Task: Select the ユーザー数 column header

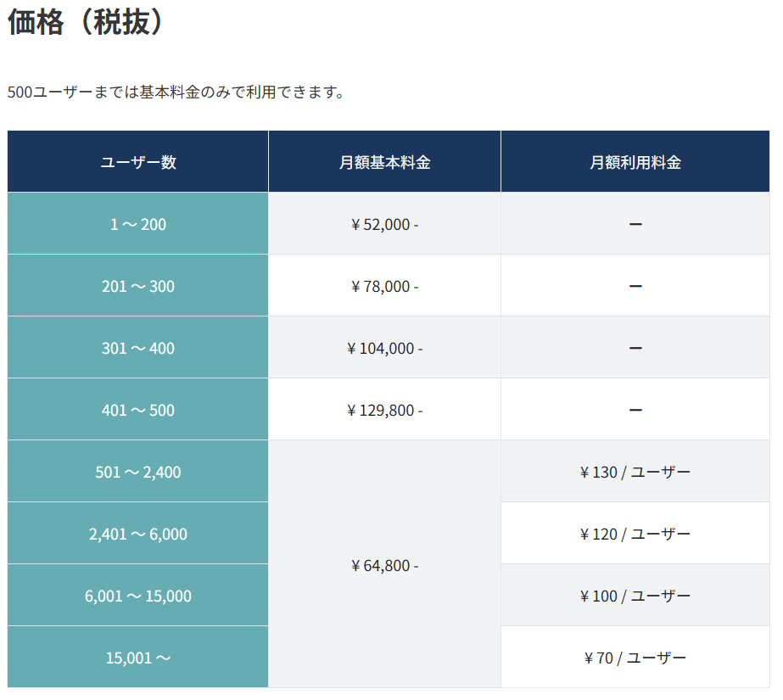Action: point(138,162)
